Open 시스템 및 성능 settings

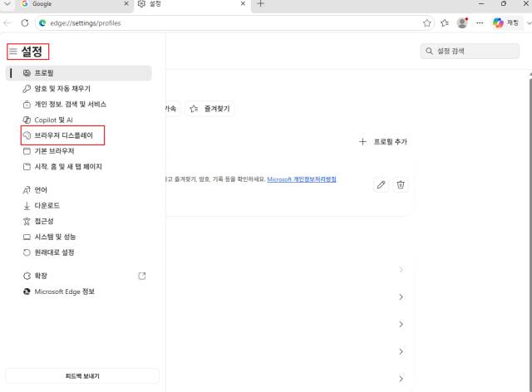pos(49,237)
